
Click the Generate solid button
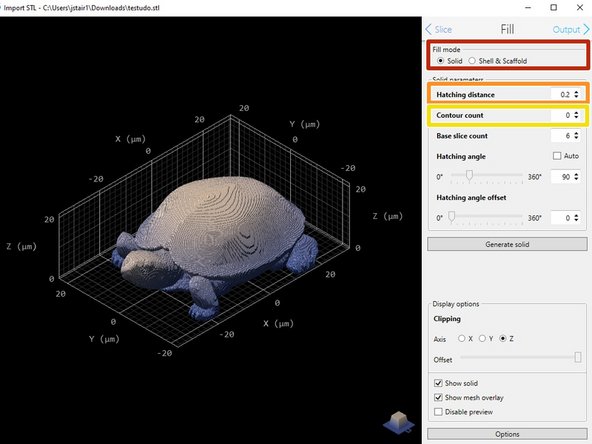(x=507, y=244)
